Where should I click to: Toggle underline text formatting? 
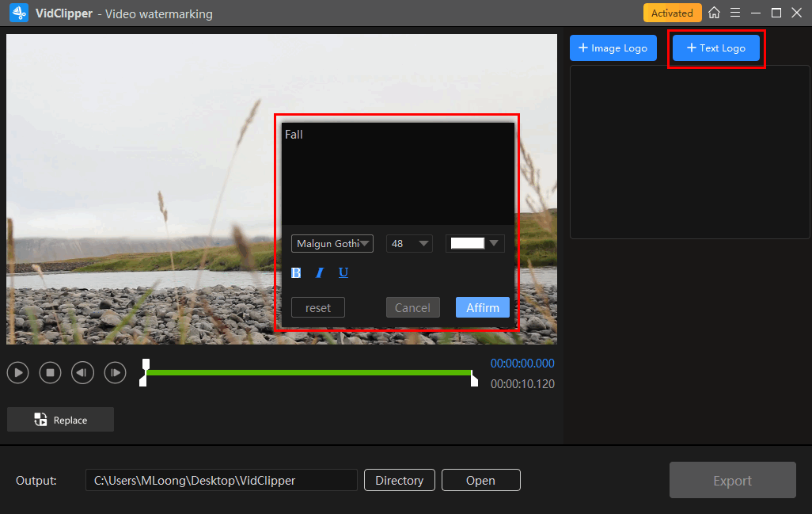343,272
